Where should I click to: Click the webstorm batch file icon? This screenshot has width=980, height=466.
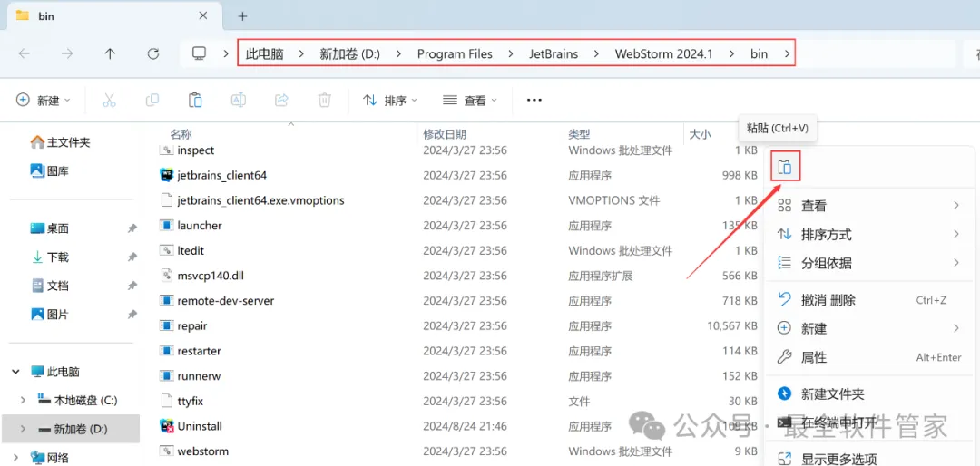pos(166,451)
